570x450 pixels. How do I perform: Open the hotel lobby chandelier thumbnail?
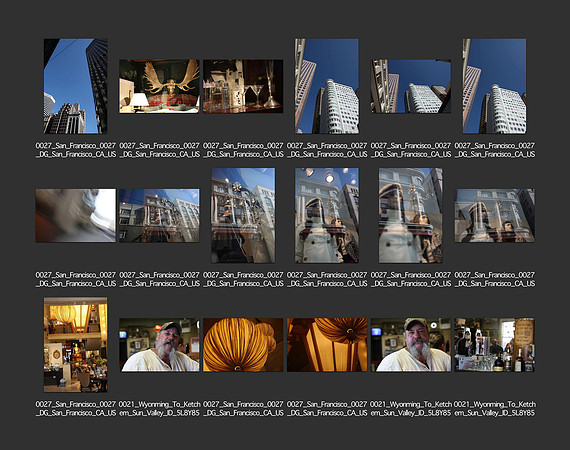point(76,345)
